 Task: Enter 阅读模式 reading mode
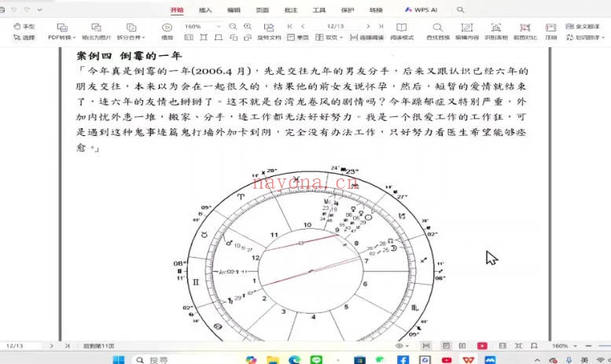402,31
